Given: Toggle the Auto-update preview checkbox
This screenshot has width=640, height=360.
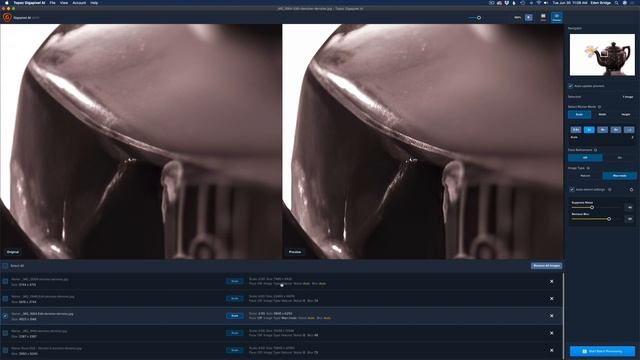Looking at the screenshot, I should [x=571, y=86].
